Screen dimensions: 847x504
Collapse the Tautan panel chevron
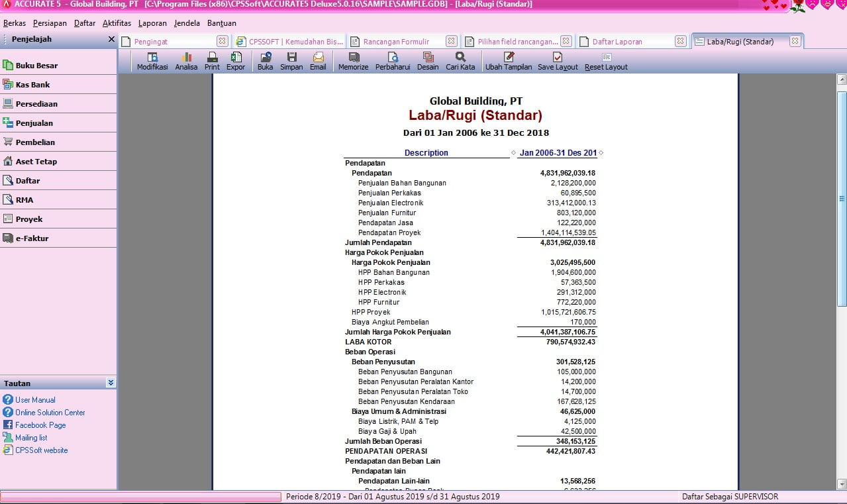pos(111,383)
